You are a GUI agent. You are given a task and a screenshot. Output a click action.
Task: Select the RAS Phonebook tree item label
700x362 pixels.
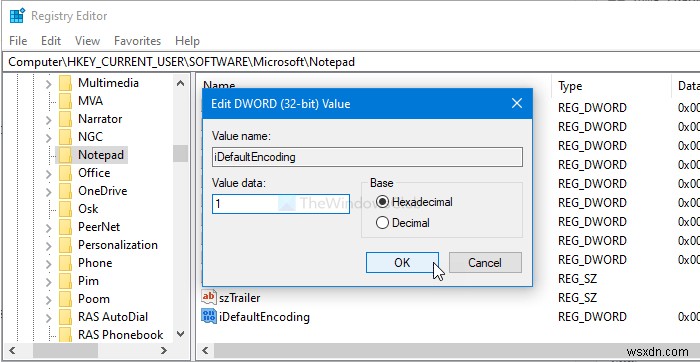(121, 335)
